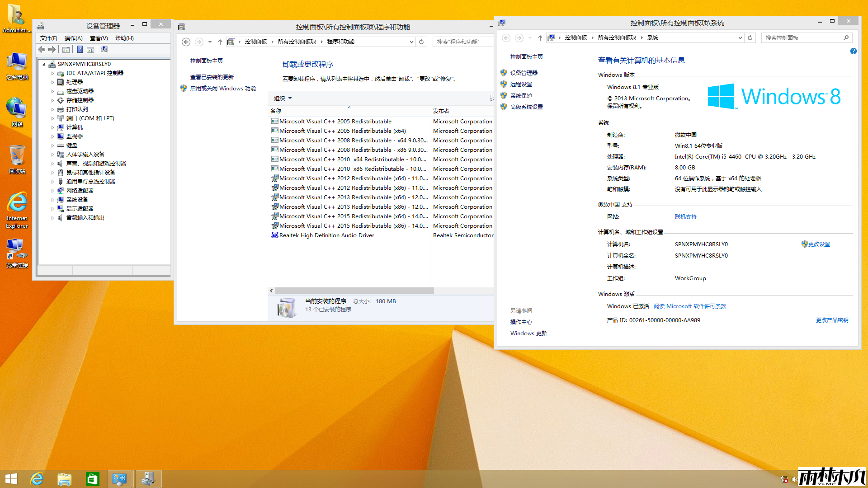The width and height of the screenshot is (868, 488).
Task: Click the blue help icon in Device Manager toolbar
Action: [x=80, y=49]
